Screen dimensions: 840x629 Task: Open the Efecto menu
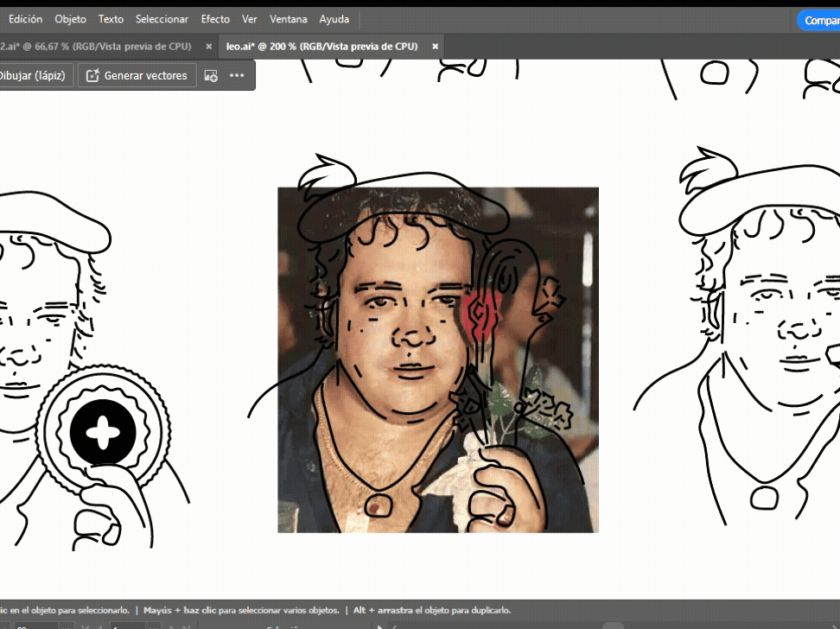point(215,19)
